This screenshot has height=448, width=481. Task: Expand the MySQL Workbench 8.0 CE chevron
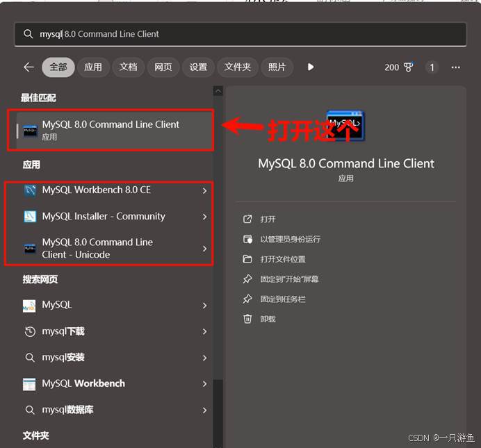(204, 190)
